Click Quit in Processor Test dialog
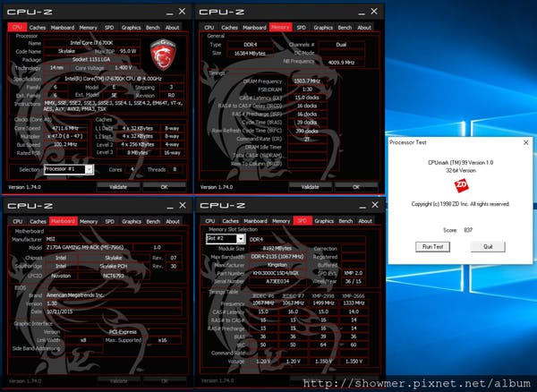The width and height of the screenshot is (537, 392). pos(488,246)
